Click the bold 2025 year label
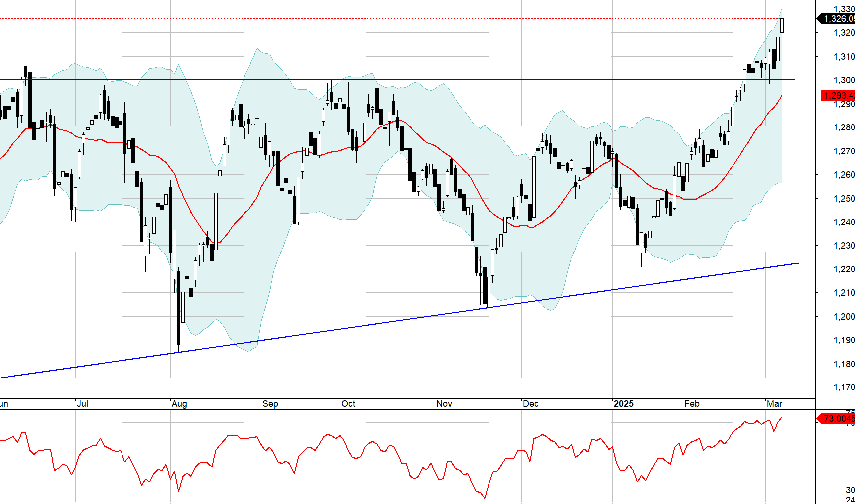This screenshot has width=855, height=504. pyautogui.click(x=623, y=404)
